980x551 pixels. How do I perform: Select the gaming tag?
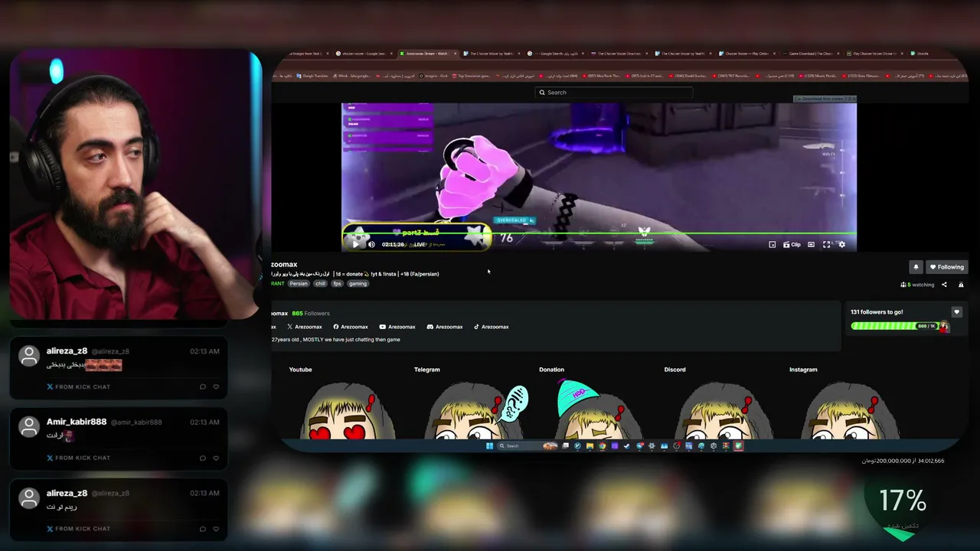(x=358, y=283)
